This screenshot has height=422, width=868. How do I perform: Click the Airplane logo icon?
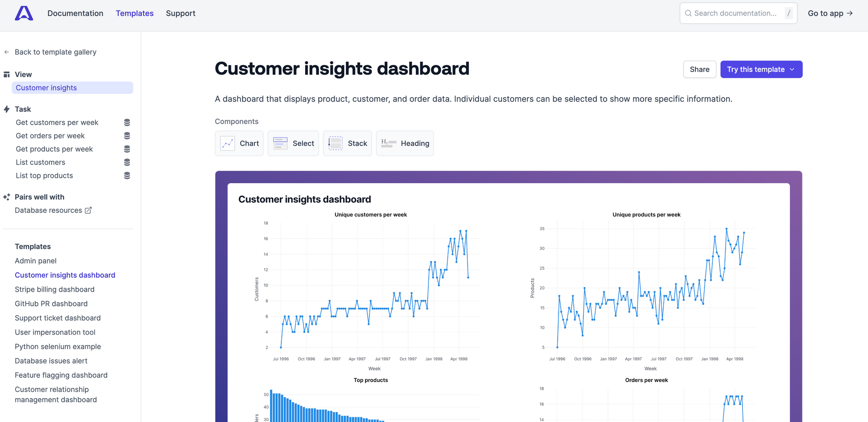tap(24, 13)
